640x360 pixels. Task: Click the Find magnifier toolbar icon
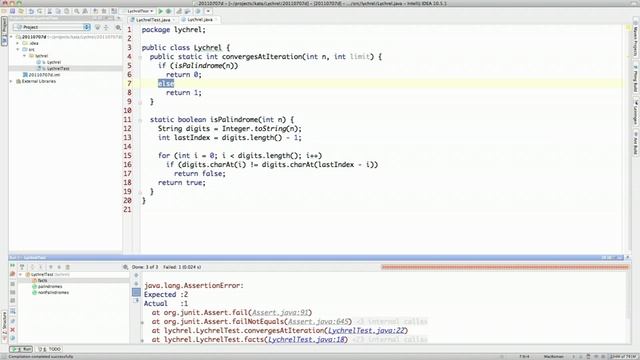(x=77, y=11)
